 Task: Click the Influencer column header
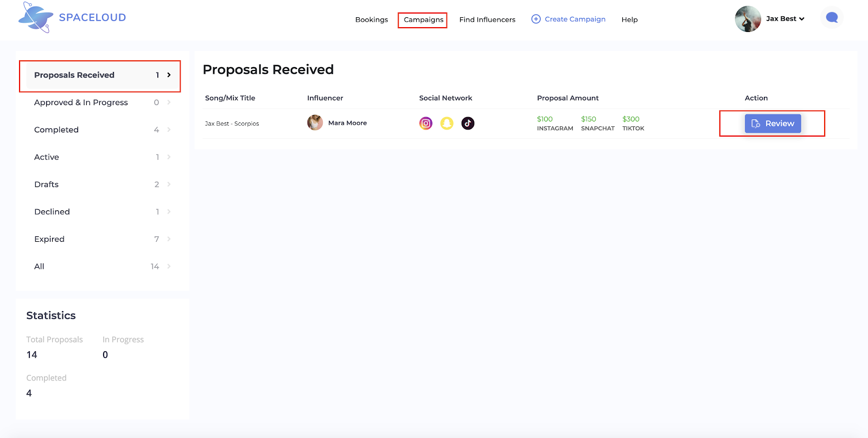coord(325,98)
